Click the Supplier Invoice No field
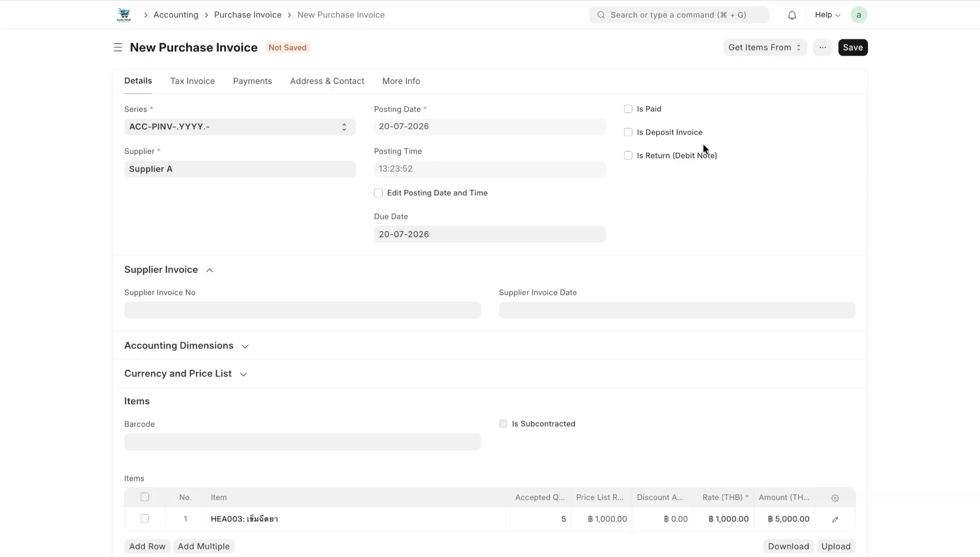This screenshot has width=980, height=557. (302, 310)
